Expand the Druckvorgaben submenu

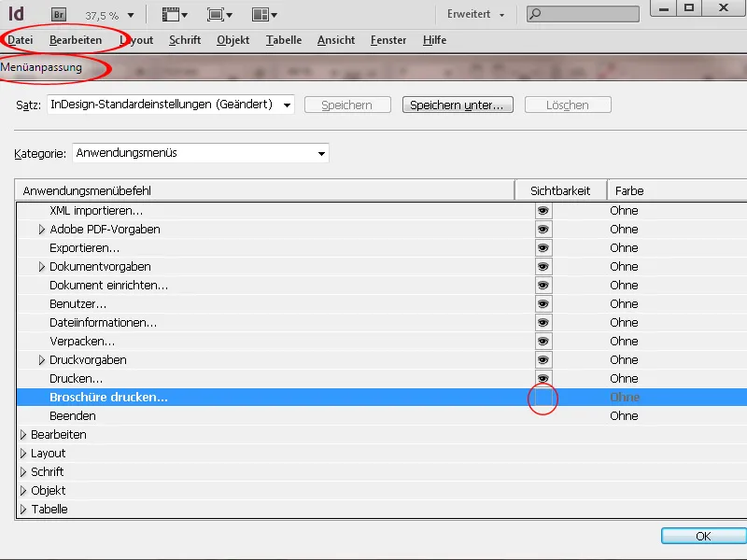click(41, 360)
